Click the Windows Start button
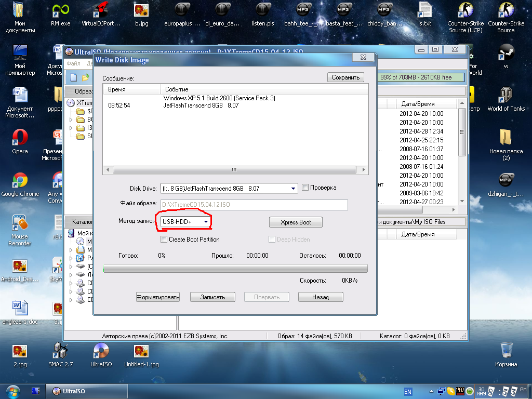The width and height of the screenshot is (532, 399). pyautogui.click(x=12, y=391)
